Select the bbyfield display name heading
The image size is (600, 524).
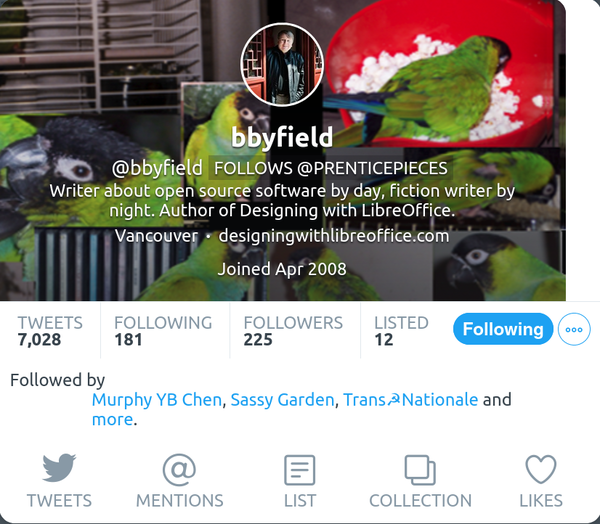tap(282, 137)
